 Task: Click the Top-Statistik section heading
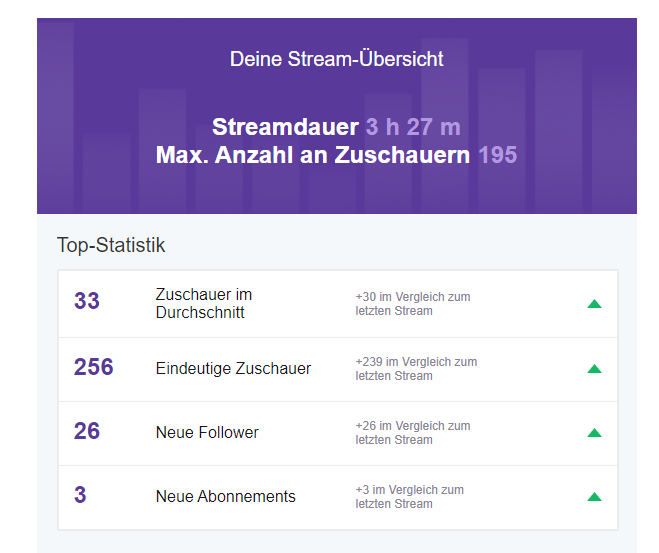(111, 245)
